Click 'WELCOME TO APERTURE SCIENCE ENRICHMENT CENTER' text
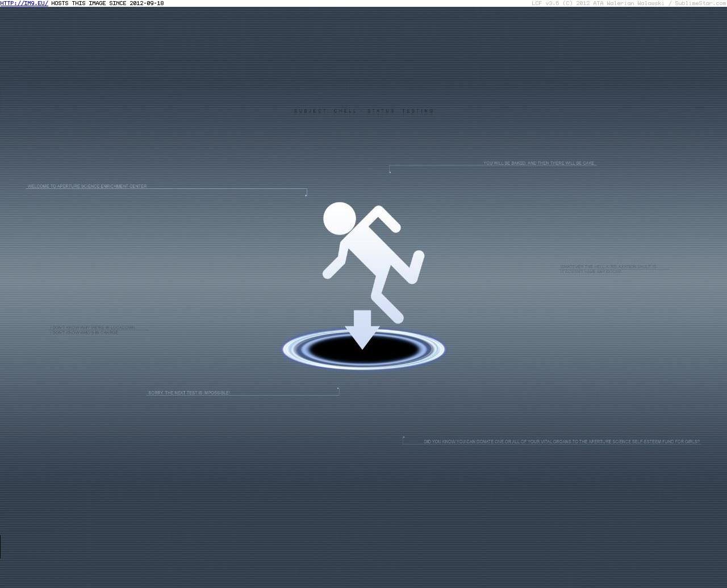Image resolution: width=727 pixels, height=588 pixels. 87,186
